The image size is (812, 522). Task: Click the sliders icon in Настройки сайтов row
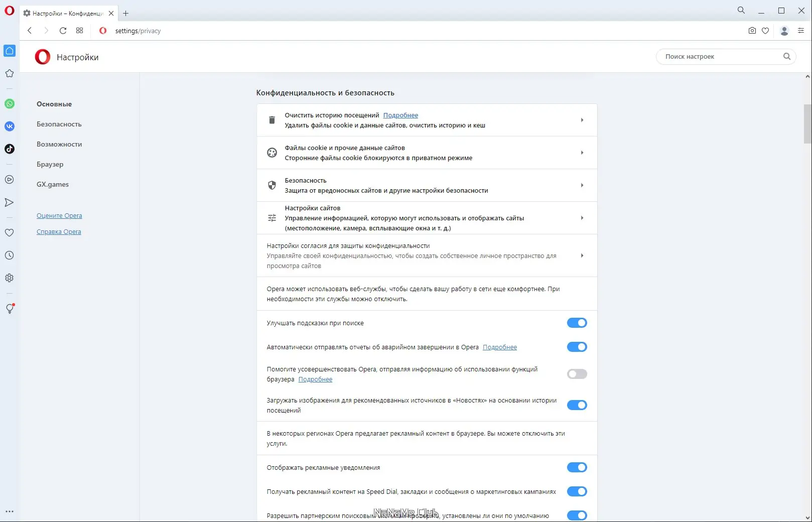pos(272,218)
